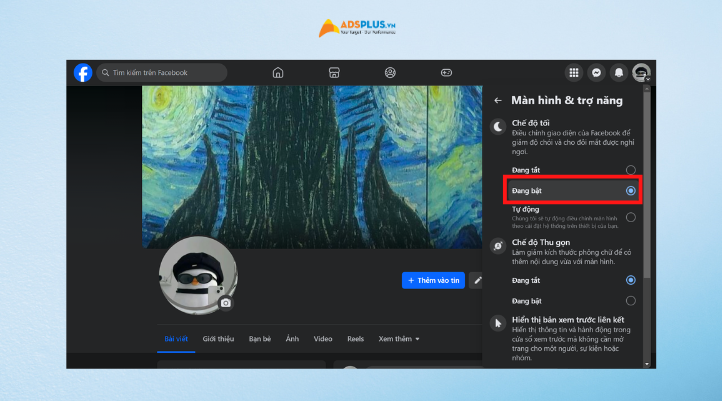Click the pencil edit profile button
This screenshot has width=722, height=401.
476,280
